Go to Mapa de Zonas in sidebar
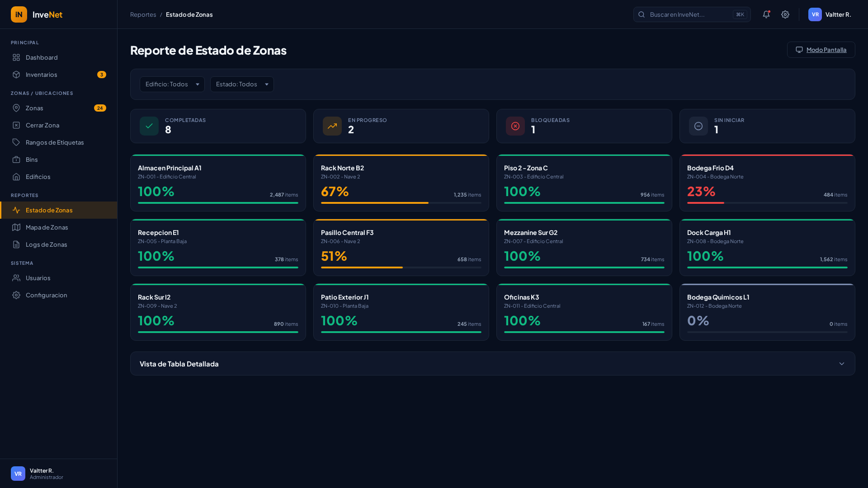 (47, 227)
